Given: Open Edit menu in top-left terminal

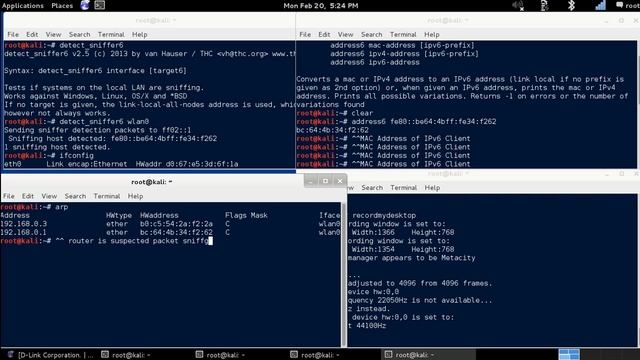Looking at the screenshot, I should coord(32,35).
